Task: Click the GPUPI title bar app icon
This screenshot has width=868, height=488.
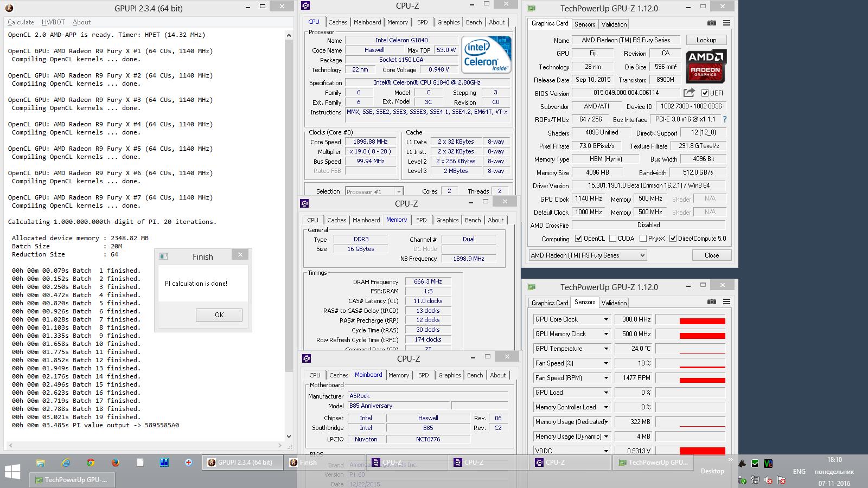Action: click(x=9, y=8)
